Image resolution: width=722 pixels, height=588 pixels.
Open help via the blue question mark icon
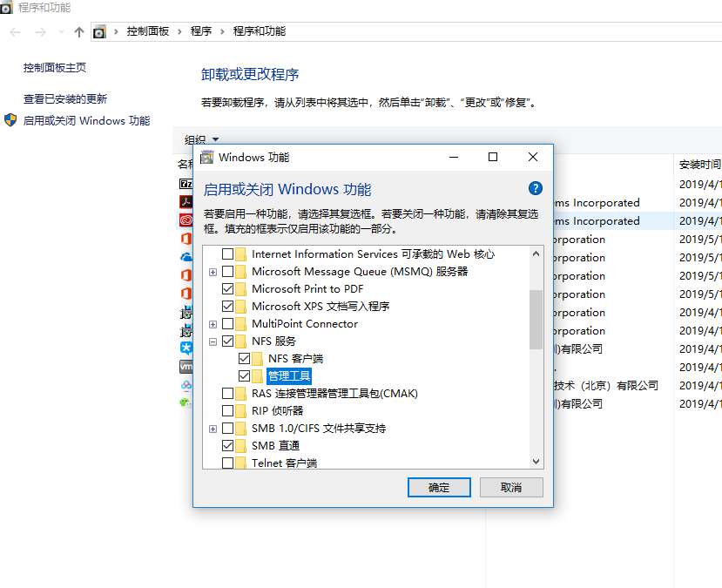coord(535,188)
